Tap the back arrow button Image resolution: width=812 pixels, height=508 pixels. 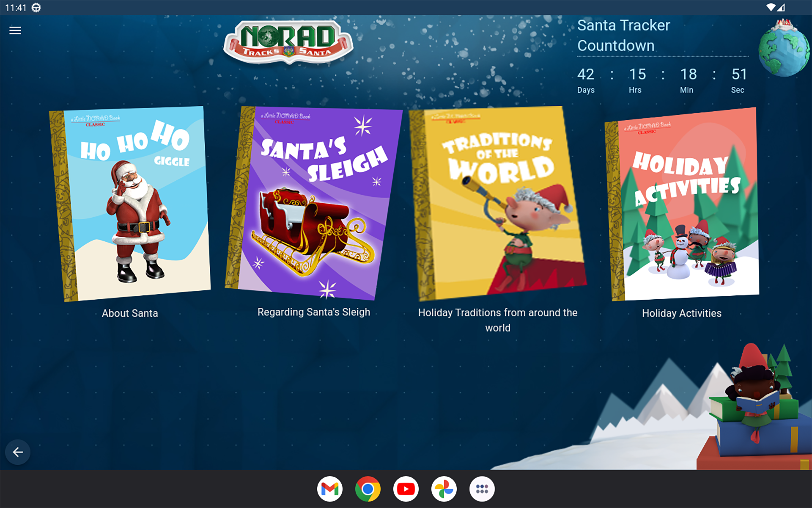click(18, 452)
